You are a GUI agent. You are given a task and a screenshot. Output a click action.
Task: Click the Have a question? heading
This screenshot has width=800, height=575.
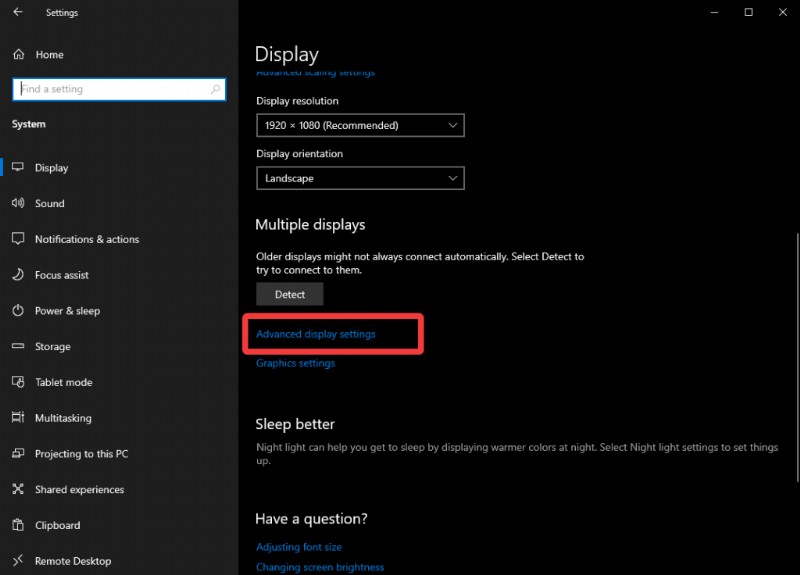tap(311, 519)
